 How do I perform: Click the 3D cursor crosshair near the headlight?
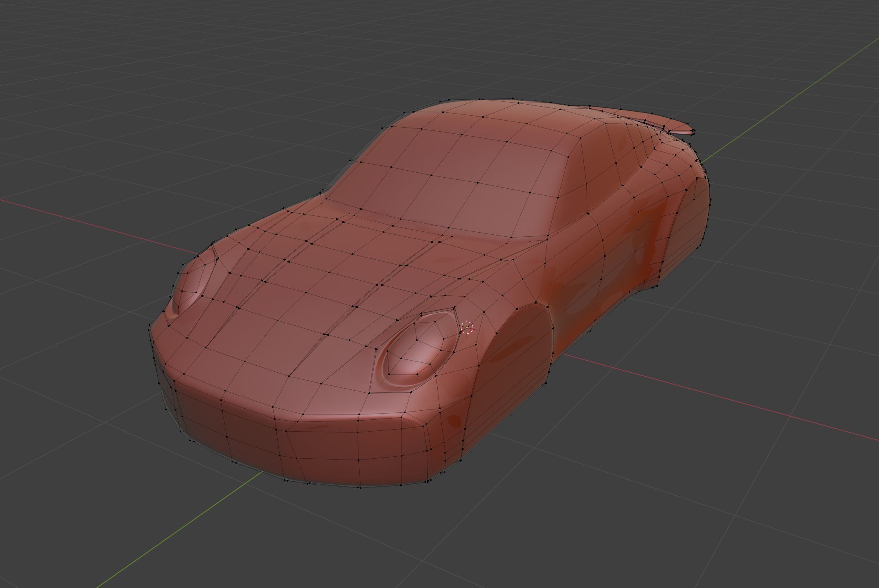point(467,327)
